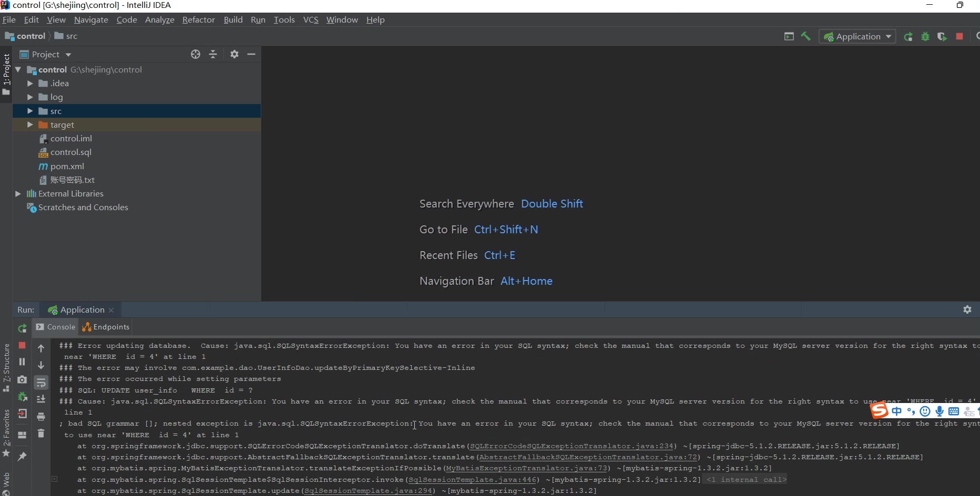This screenshot has width=980, height=496.
Task: Rerun Application from the Run panel sidebar
Action: pos(22,328)
